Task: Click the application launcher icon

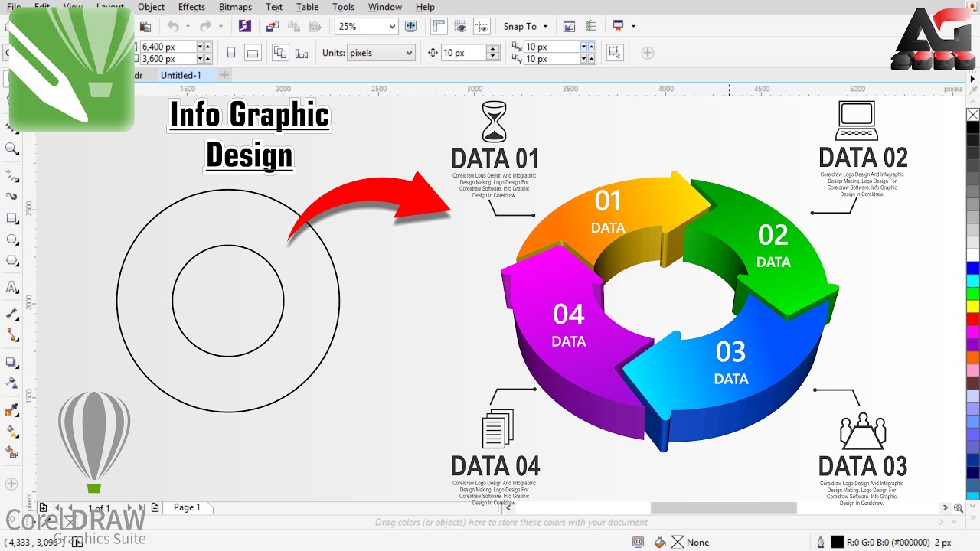Action: click(619, 26)
